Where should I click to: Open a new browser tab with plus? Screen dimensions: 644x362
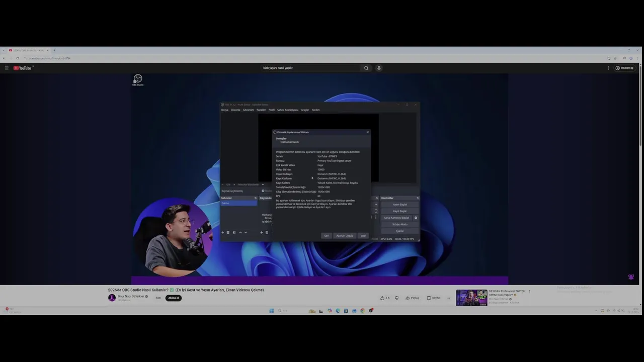point(54,50)
